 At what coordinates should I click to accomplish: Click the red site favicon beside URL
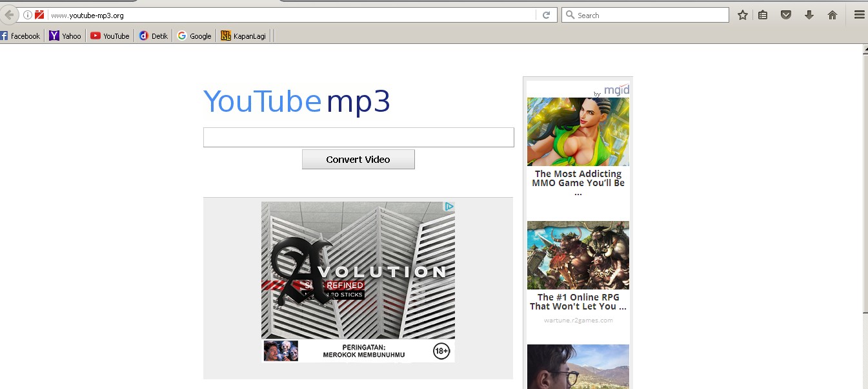coord(39,15)
